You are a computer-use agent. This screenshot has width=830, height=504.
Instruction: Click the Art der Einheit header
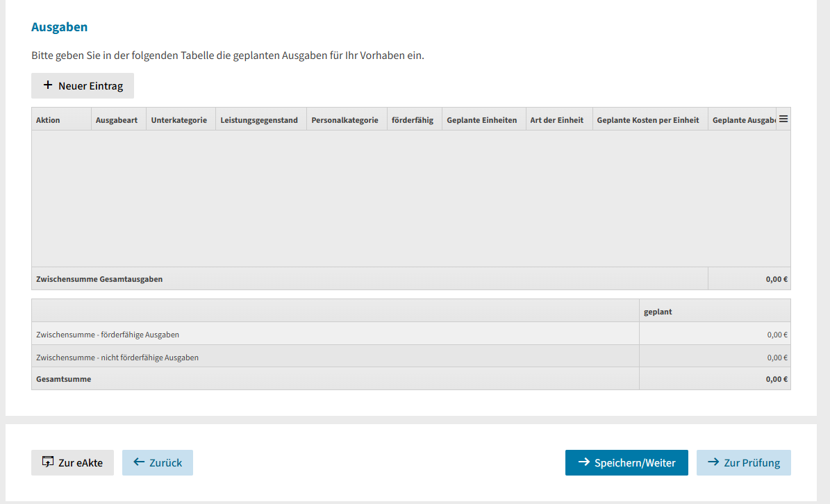pyautogui.click(x=557, y=120)
